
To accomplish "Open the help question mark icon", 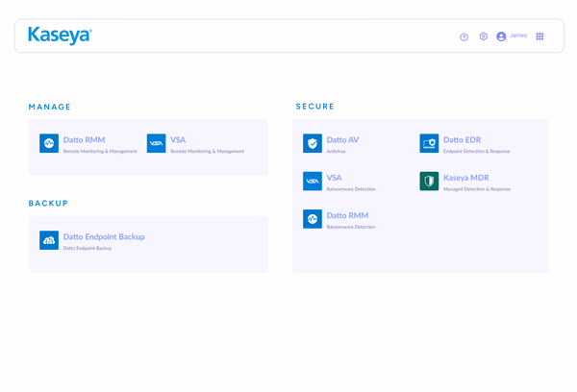I will click(464, 37).
